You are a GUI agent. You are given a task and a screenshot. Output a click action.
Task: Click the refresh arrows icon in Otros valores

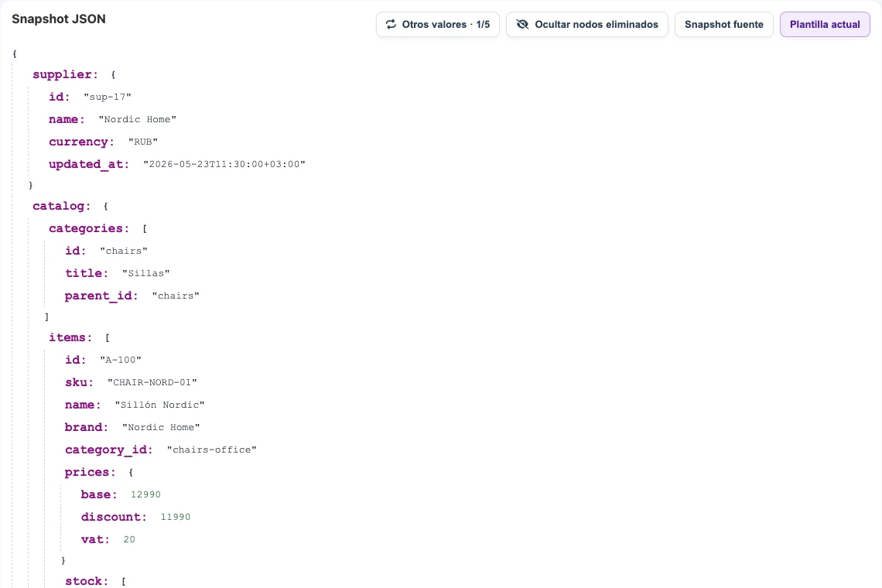(x=391, y=24)
